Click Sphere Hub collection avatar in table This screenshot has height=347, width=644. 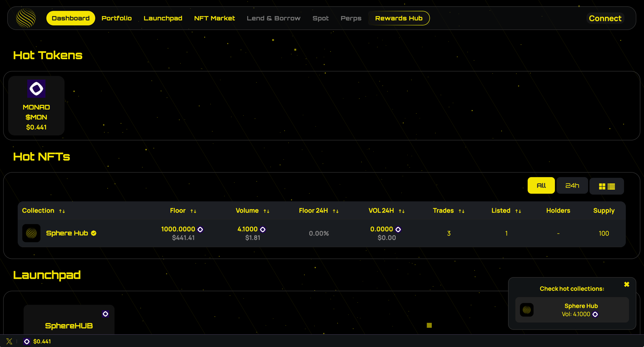click(31, 233)
